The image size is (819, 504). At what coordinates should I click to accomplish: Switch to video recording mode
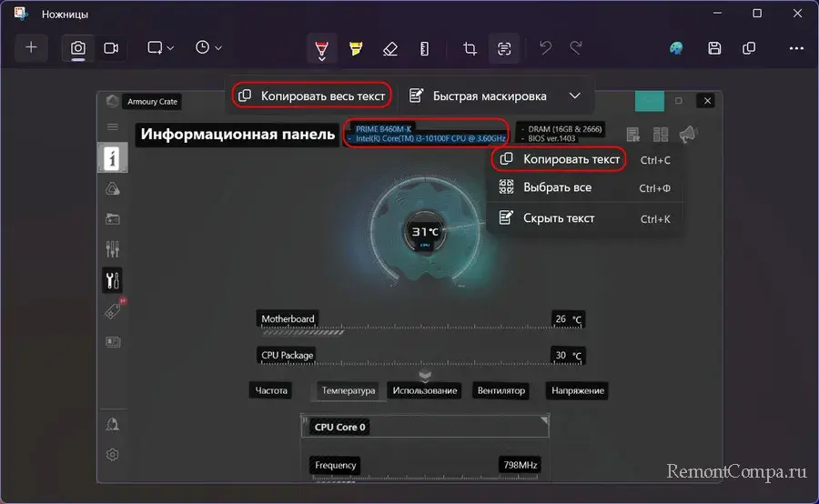111,47
